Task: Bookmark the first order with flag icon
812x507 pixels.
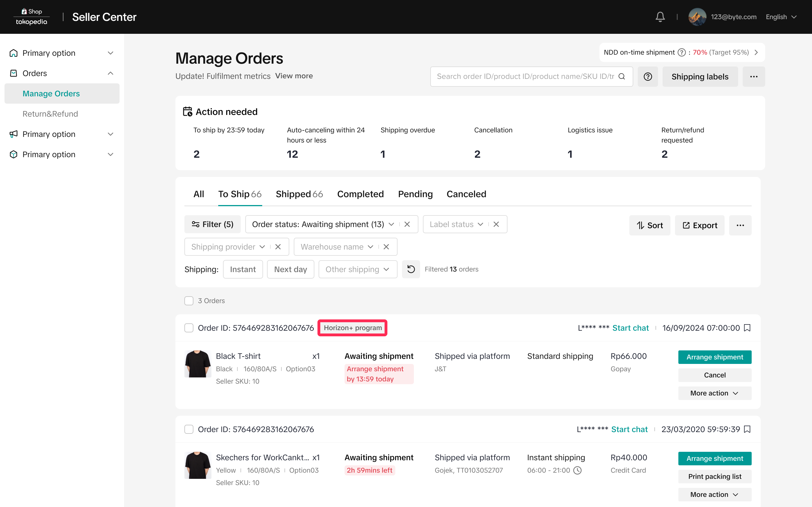Action: click(x=747, y=328)
